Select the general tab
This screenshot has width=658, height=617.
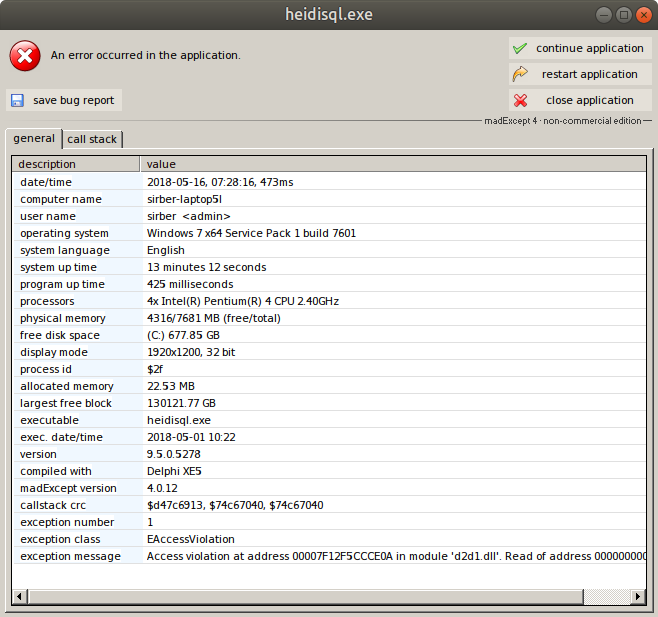tap(34, 139)
